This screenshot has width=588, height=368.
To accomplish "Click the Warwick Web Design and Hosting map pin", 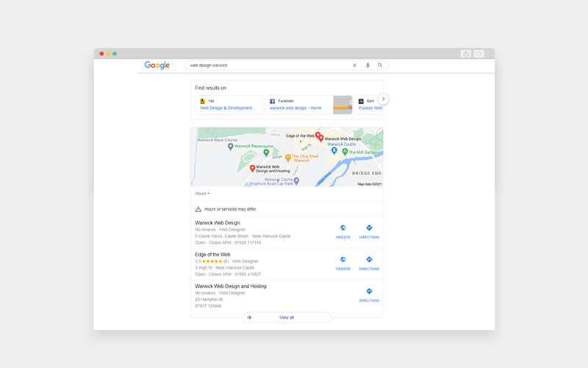I will coord(252,169).
